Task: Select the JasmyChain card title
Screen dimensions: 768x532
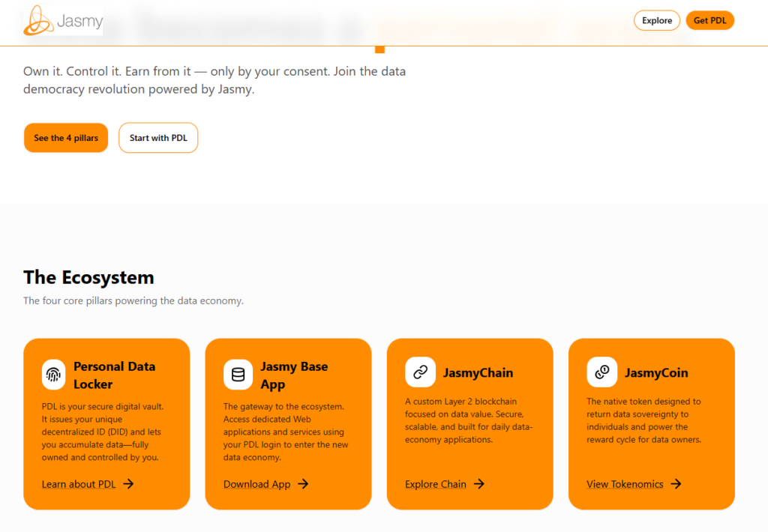Action: click(x=478, y=373)
